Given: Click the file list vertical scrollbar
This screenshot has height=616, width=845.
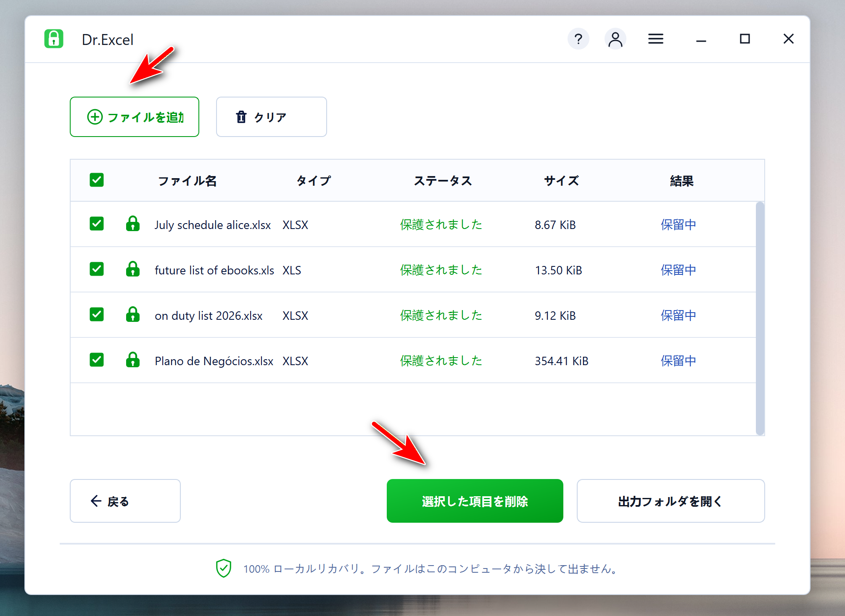Looking at the screenshot, I should 760,319.
